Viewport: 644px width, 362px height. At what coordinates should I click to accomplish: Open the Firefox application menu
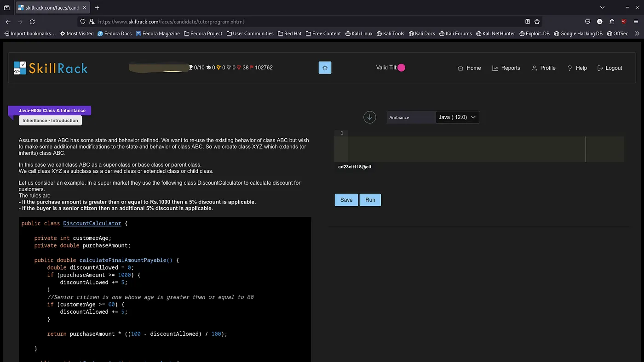(x=636, y=22)
